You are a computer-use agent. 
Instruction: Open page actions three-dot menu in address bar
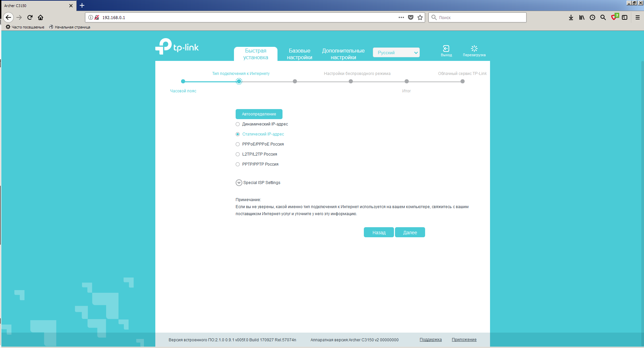[x=401, y=17]
